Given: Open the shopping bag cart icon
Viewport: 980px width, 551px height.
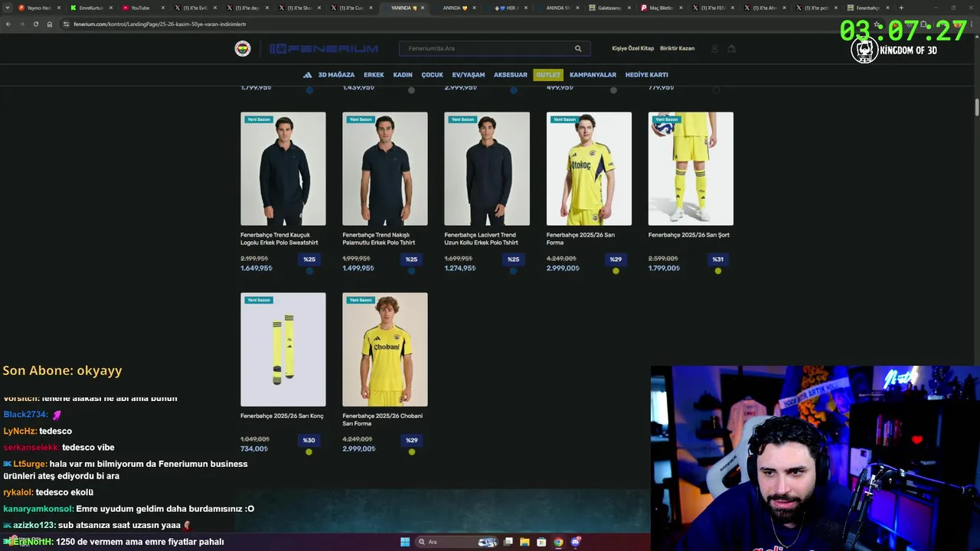Looking at the screenshot, I should coord(731,48).
